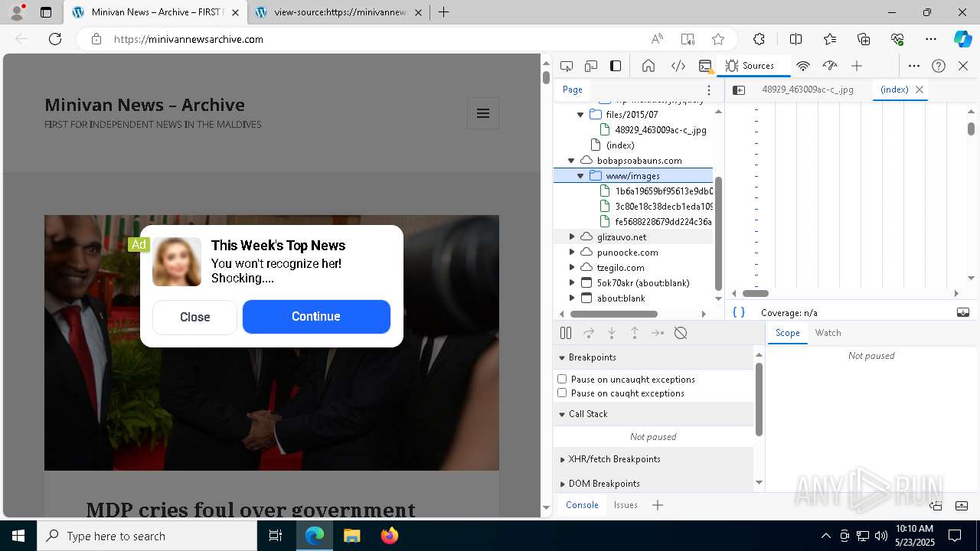Close the DevTools panel
The width and height of the screenshot is (980, 551).
[963, 66]
